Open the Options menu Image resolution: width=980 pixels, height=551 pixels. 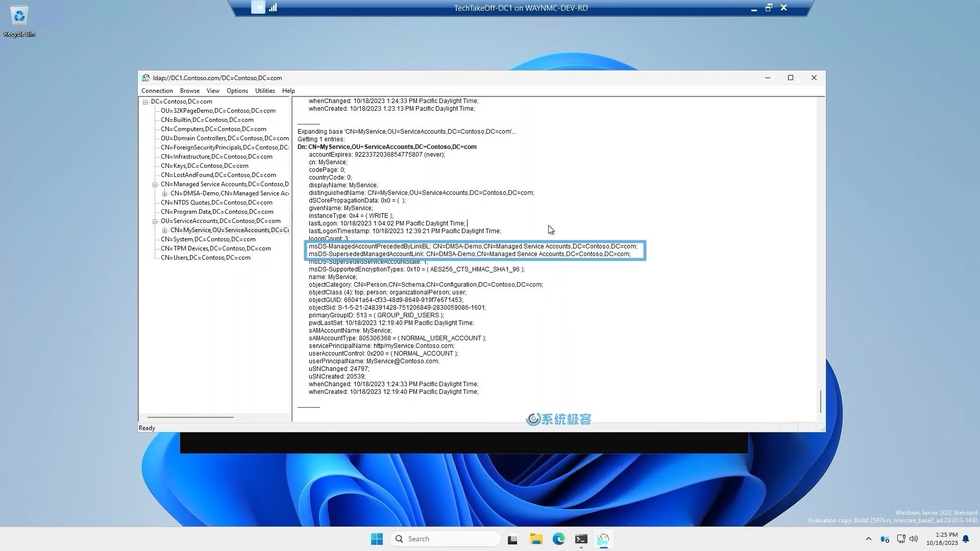pyautogui.click(x=237, y=90)
